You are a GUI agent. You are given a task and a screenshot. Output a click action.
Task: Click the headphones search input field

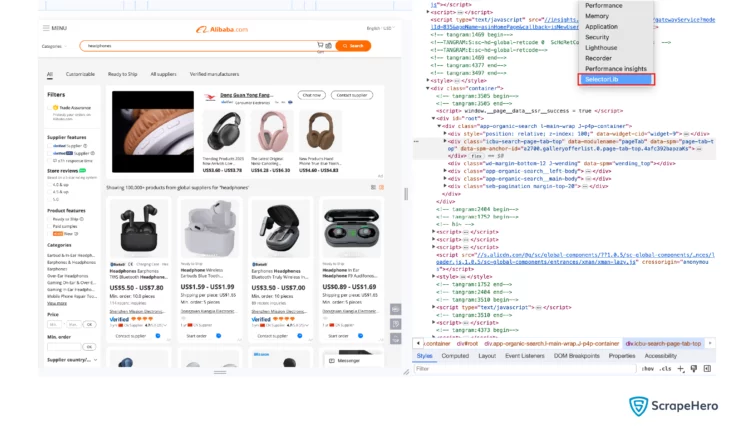199,46
